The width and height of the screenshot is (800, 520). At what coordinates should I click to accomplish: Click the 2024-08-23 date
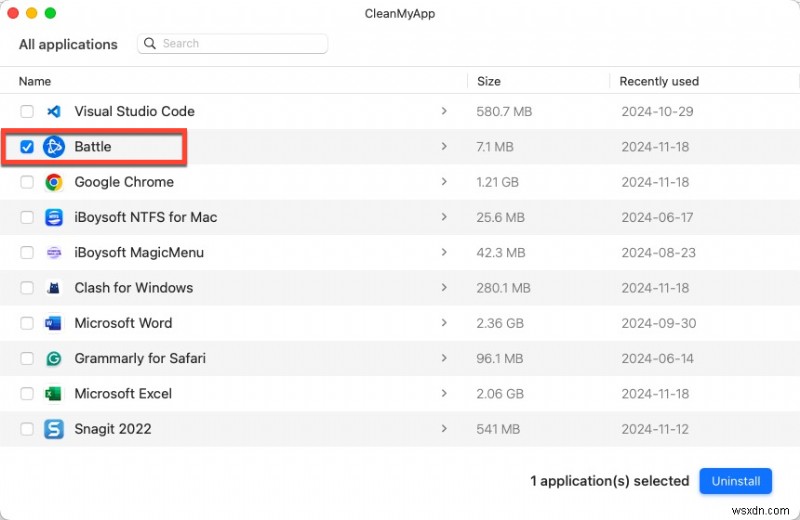[659, 253]
